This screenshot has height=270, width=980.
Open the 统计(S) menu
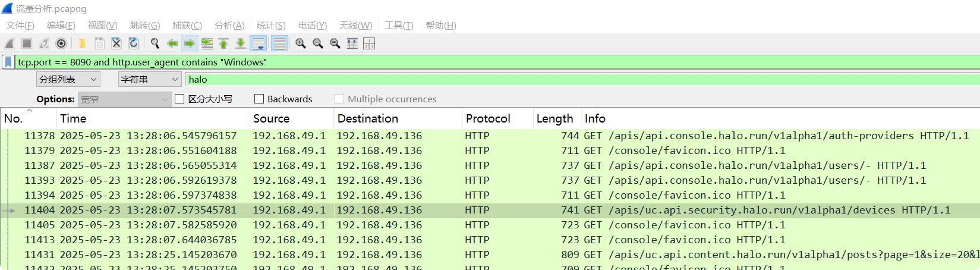[271, 26]
